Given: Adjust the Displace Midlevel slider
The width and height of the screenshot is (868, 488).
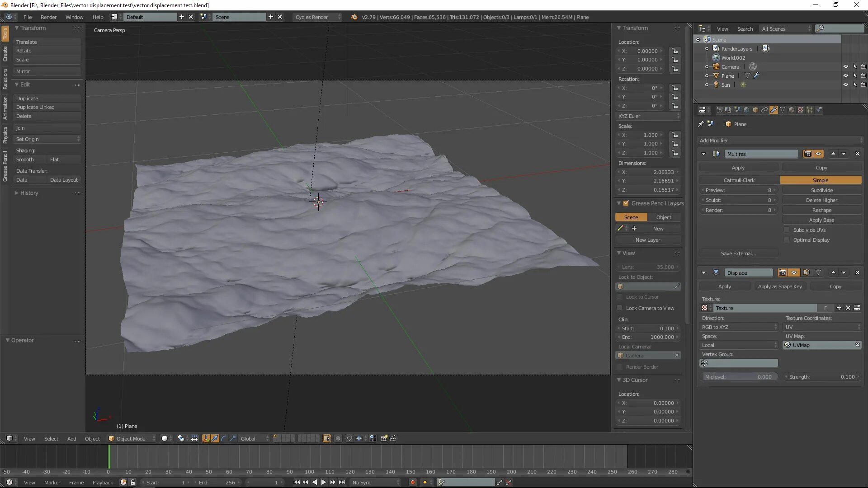Looking at the screenshot, I should pos(738,377).
